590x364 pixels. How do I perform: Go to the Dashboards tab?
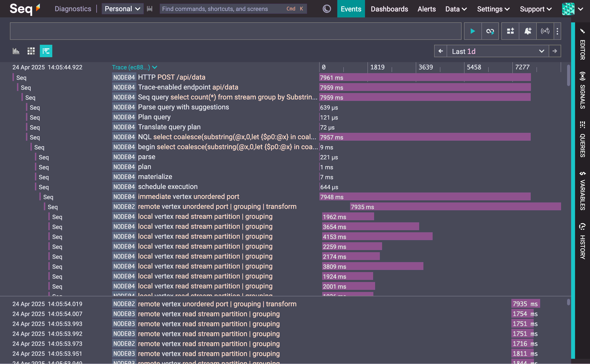pyautogui.click(x=389, y=9)
